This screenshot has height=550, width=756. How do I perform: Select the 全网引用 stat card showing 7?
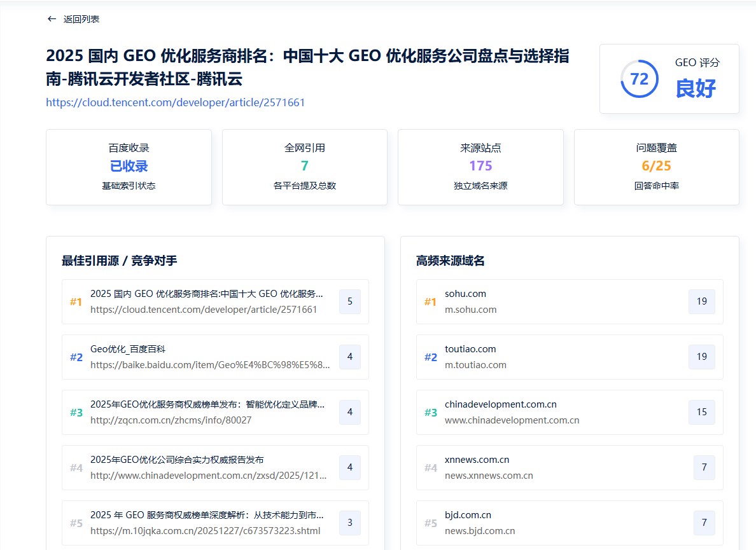pyautogui.click(x=304, y=167)
